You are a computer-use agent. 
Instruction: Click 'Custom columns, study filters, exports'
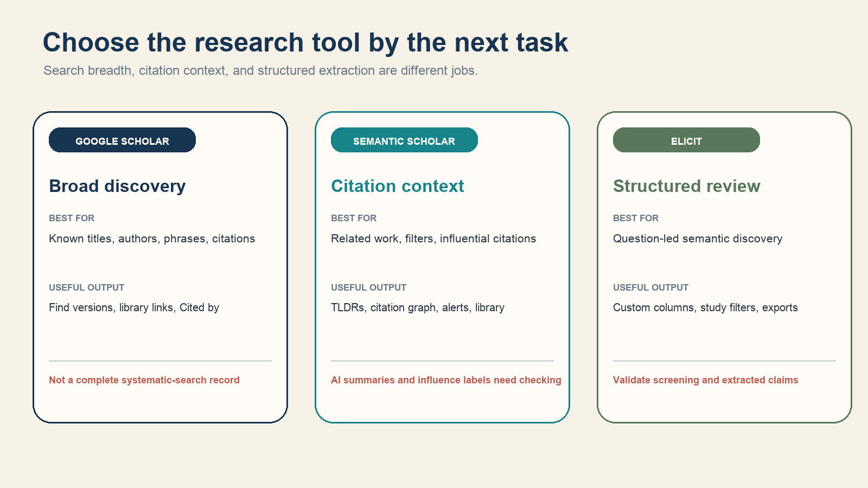705,307
